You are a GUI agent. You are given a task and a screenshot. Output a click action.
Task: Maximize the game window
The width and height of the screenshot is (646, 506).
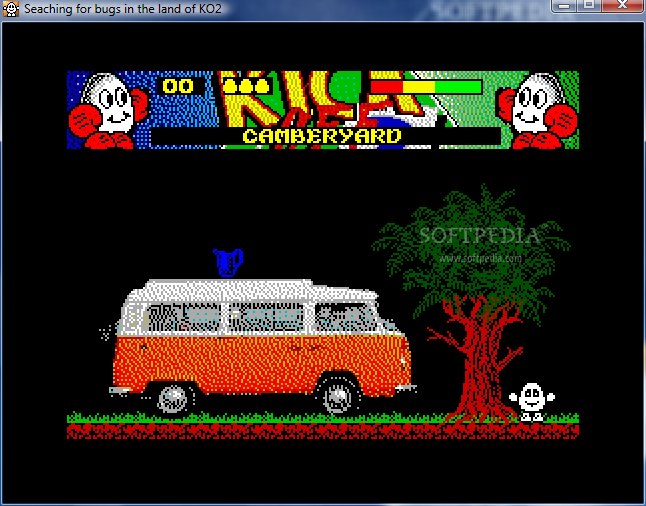coord(589,6)
